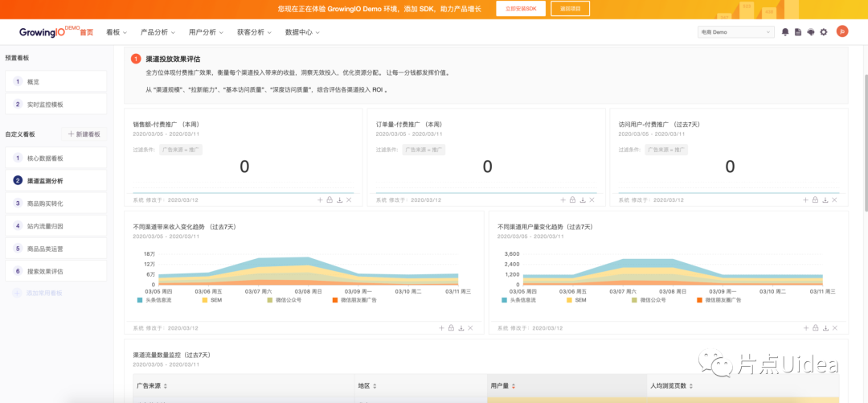Viewport: 868px width, 403px height.
Task: Click the plus icon on 不同渠道带来收入变化趋势 chart
Action: (x=441, y=327)
